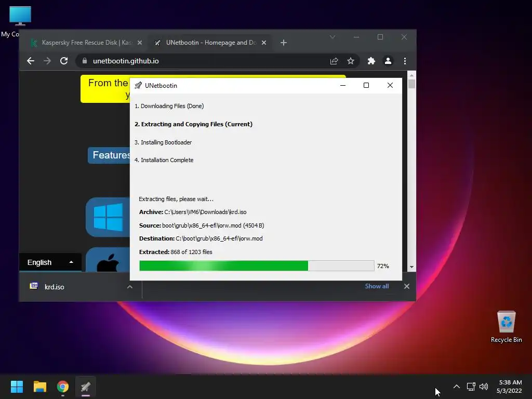This screenshot has width=532, height=399.
Task: Click the UNetbootin taskbar icon
Action: [86, 387]
